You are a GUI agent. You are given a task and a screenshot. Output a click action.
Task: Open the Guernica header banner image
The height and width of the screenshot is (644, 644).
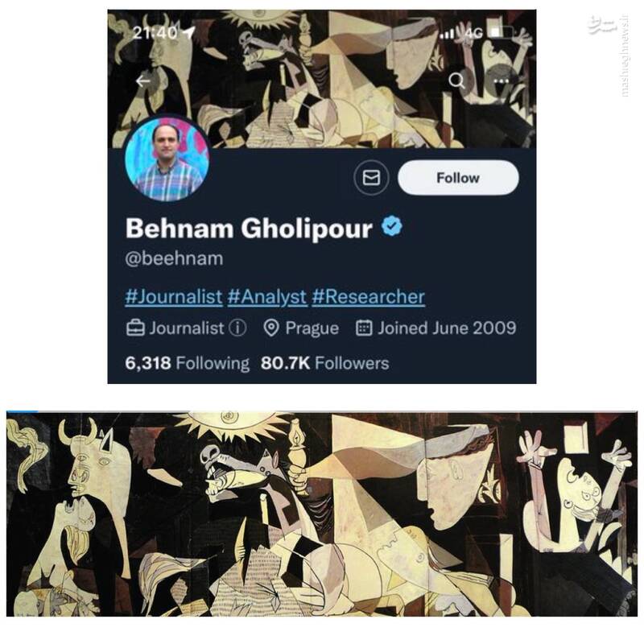(321, 78)
